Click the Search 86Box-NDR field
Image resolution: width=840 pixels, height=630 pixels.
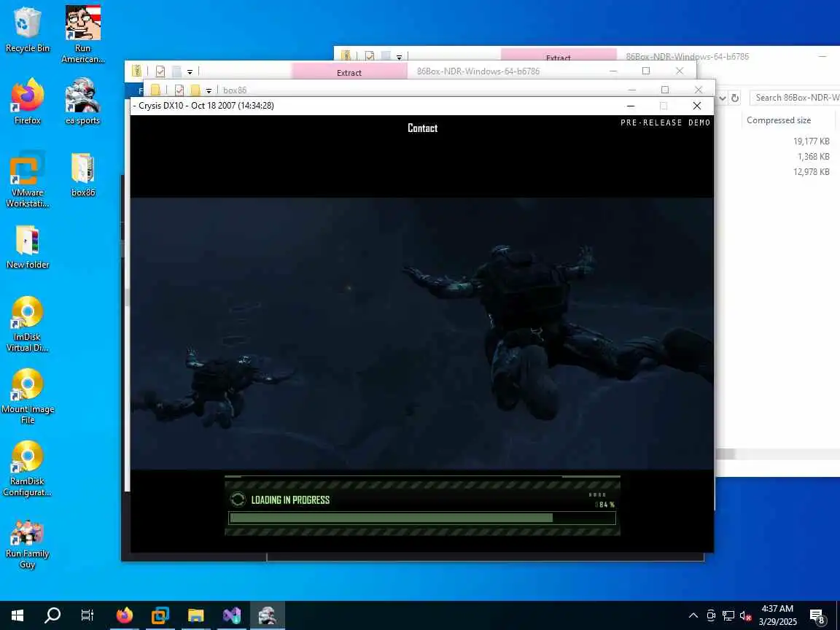click(795, 98)
